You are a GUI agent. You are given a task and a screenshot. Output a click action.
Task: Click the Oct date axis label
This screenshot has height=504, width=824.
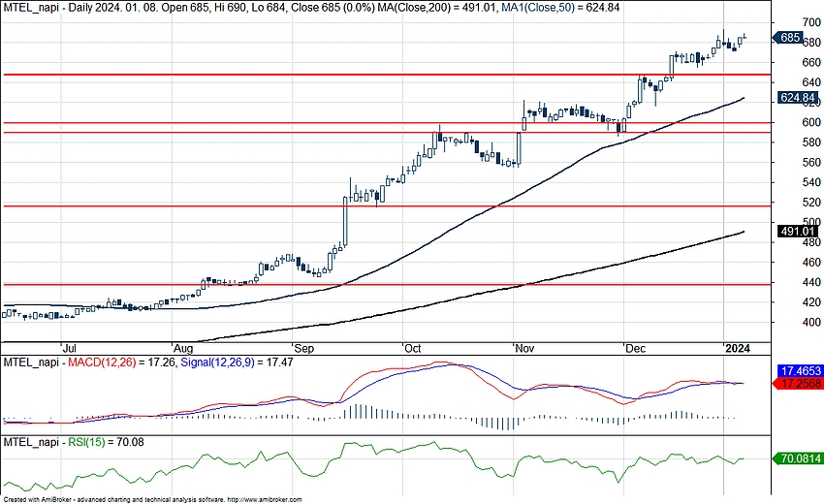[x=413, y=348]
